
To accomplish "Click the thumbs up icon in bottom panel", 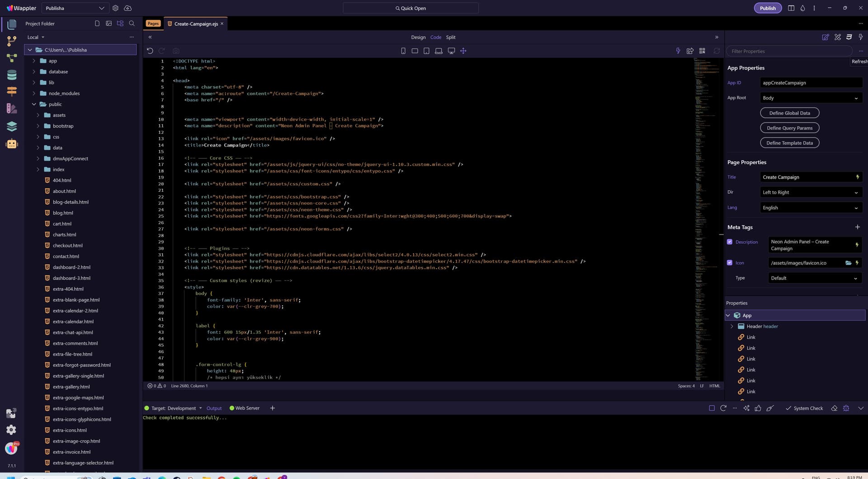I will [x=758, y=408].
